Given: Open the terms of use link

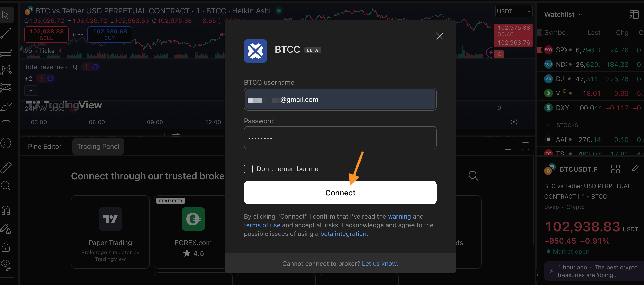Looking at the screenshot, I should [262, 225].
